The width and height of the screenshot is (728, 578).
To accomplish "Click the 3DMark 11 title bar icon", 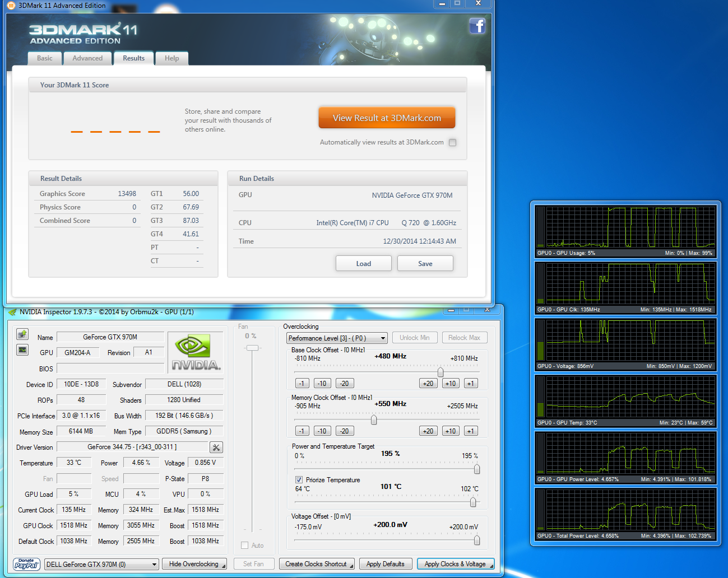I will (x=11, y=6).
